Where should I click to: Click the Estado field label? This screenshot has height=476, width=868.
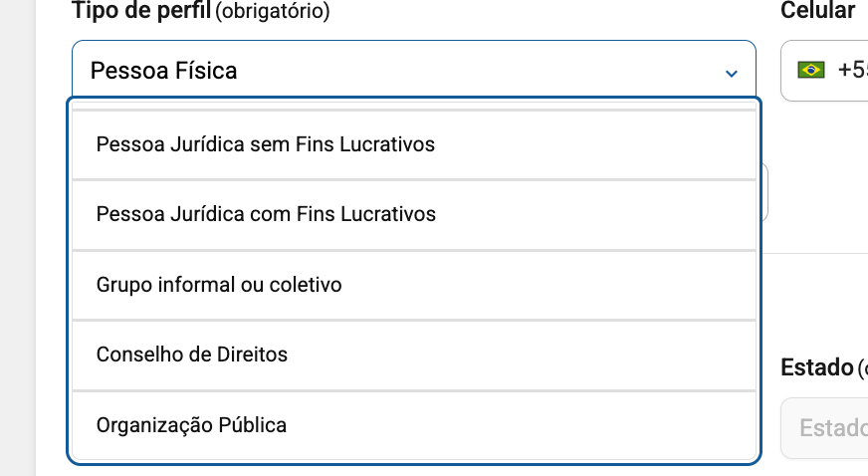pyautogui.click(x=817, y=366)
